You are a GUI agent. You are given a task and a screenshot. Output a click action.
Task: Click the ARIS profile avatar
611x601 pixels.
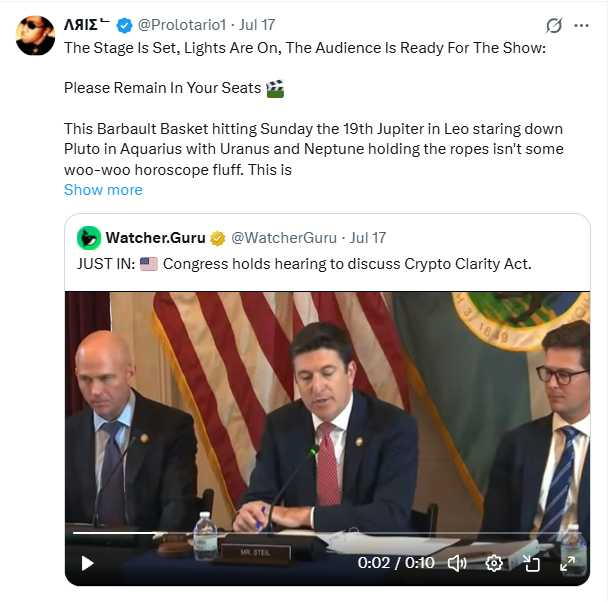click(x=35, y=35)
